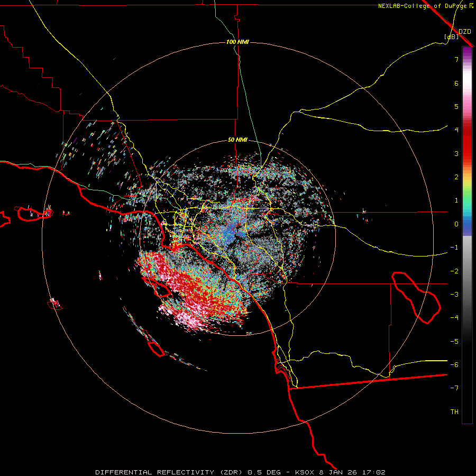Click the 3 value on the dB scale
476x476 pixels.
click(456, 153)
